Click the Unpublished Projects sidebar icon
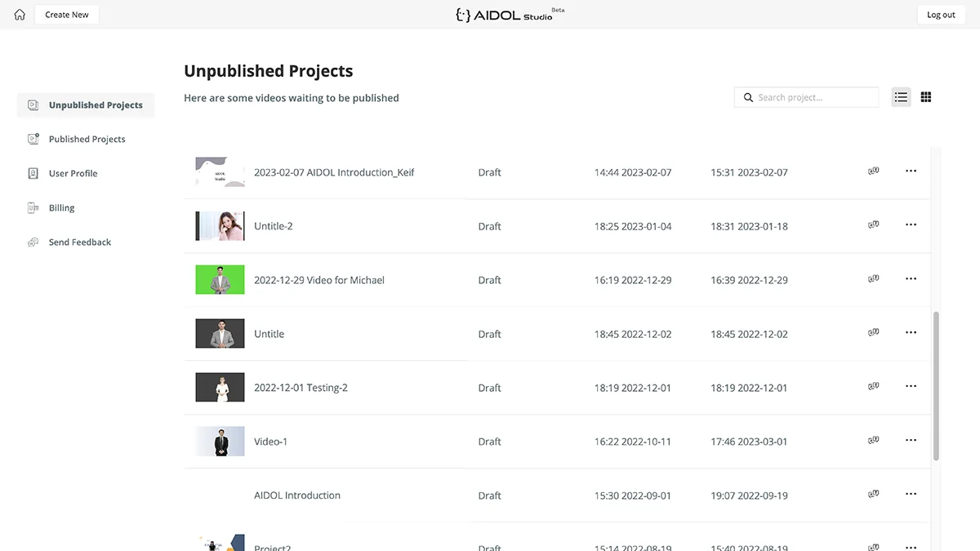This screenshot has height=551, width=980. (33, 105)
